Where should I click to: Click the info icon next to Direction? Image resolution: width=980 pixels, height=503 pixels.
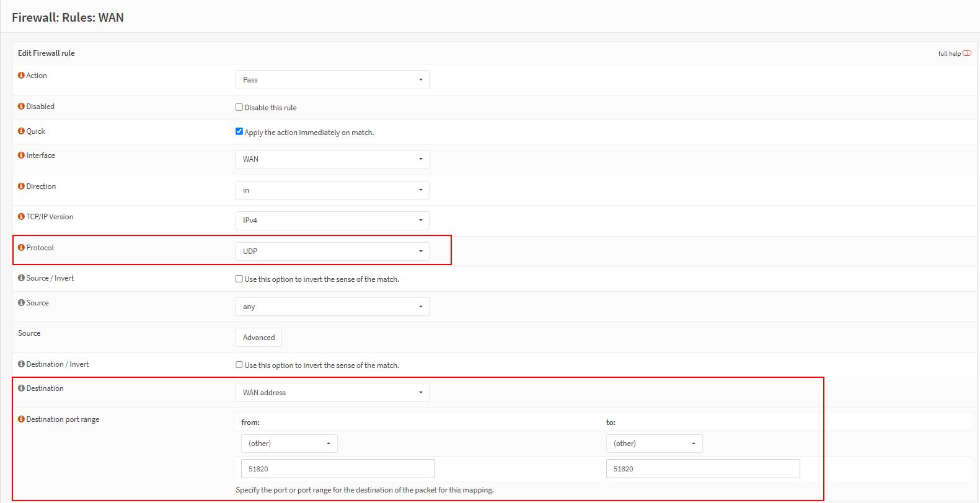click(x=21, y=186)
